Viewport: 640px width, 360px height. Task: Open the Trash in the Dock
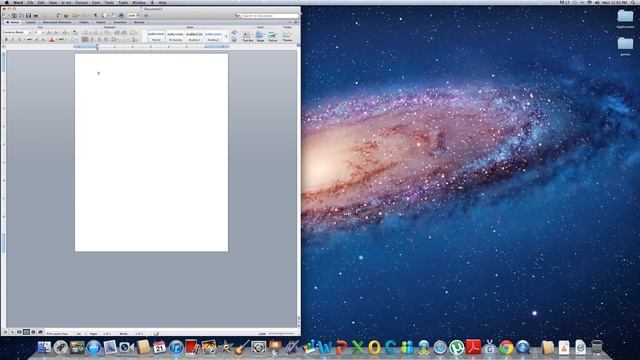597,347
